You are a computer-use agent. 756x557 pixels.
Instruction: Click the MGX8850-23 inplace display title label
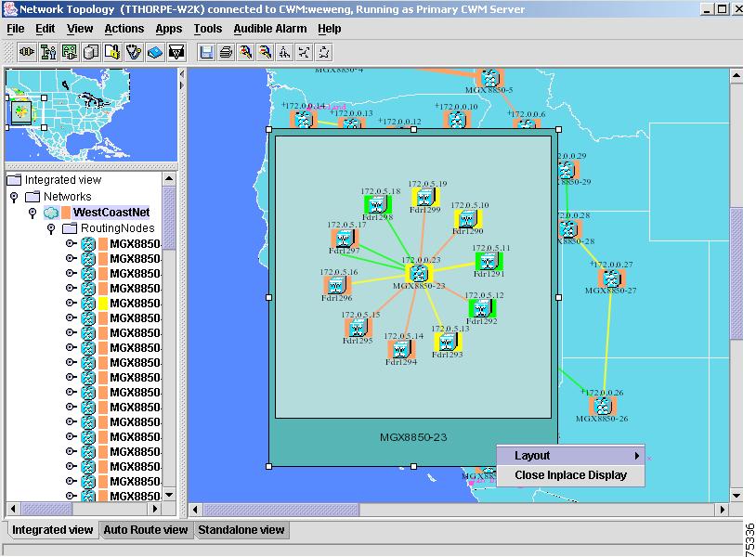click(413, 437)
